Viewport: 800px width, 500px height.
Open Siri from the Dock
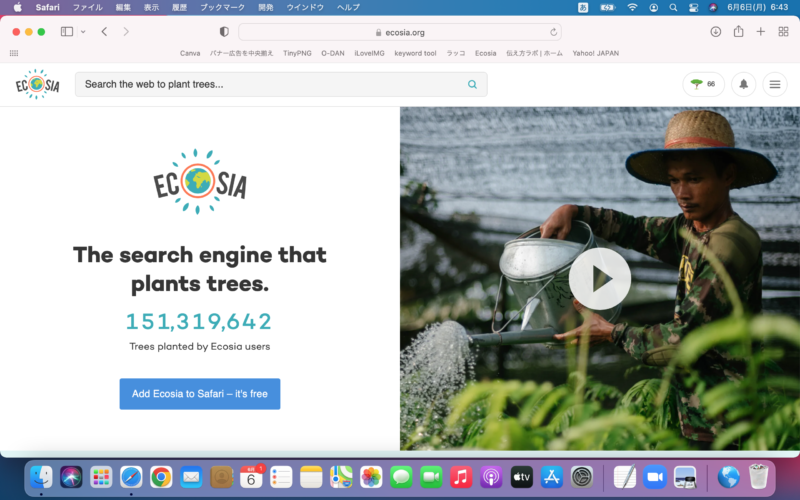(71, 478)
